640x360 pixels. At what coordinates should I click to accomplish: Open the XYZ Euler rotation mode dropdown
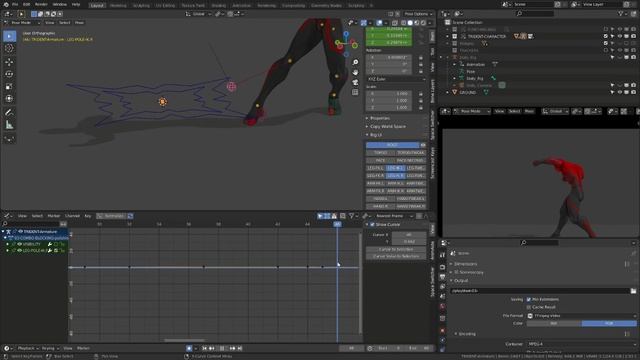click(396, 79)
